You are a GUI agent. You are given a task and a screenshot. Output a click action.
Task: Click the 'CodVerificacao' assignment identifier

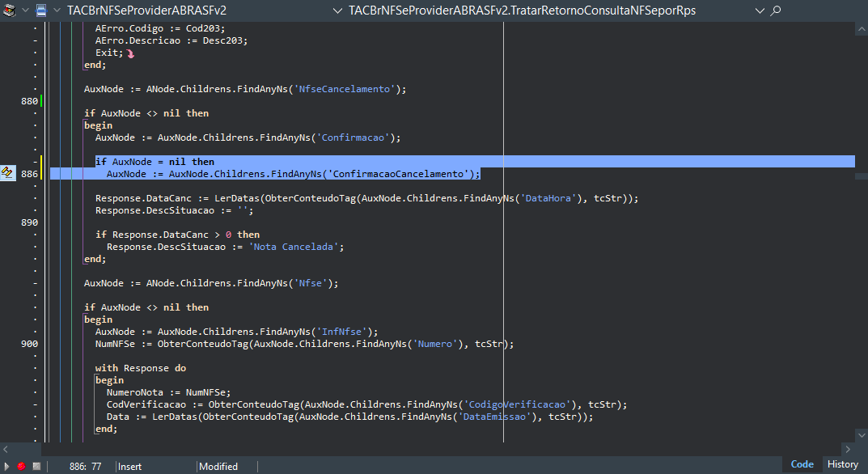[146, 404]
